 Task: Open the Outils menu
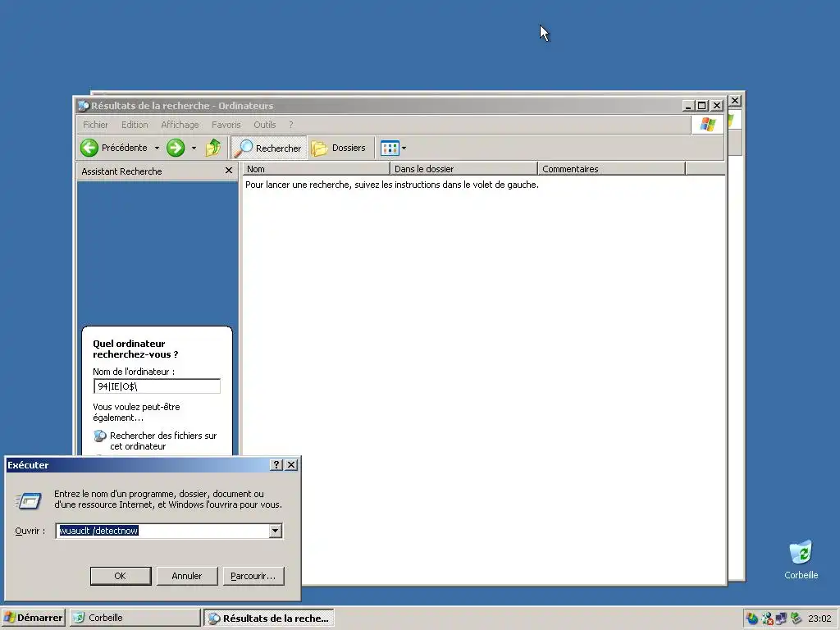[265, 125]
